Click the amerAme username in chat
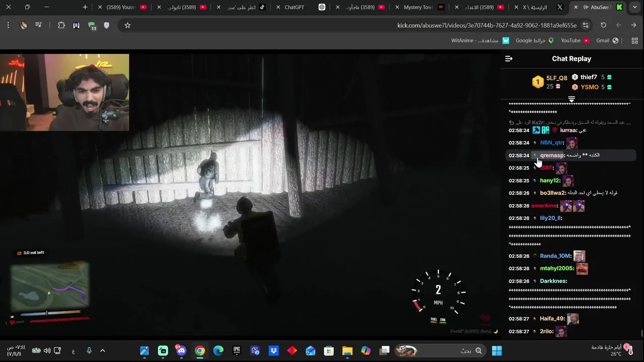The height and width of the screenshot is (362, 644). tap(544, 206)
